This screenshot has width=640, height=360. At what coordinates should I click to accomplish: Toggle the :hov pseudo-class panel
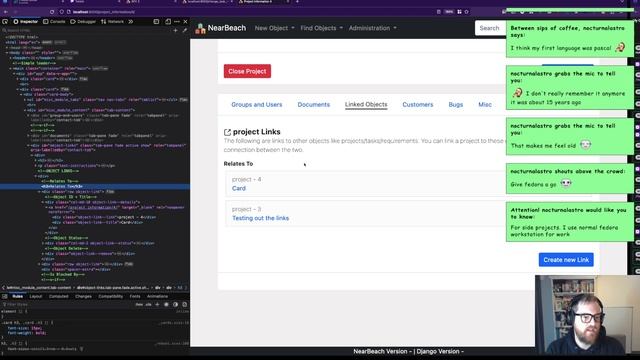139,304
